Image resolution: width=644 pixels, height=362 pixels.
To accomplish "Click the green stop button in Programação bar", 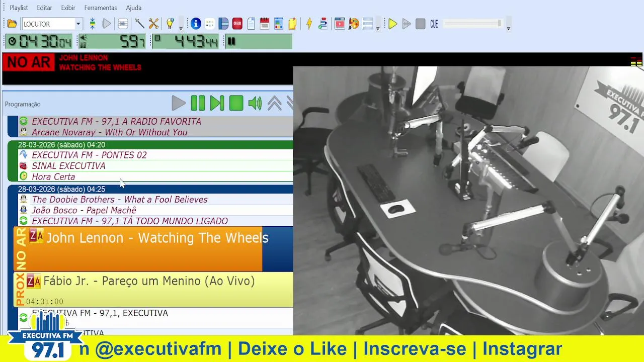I will [x=236, y=103].
